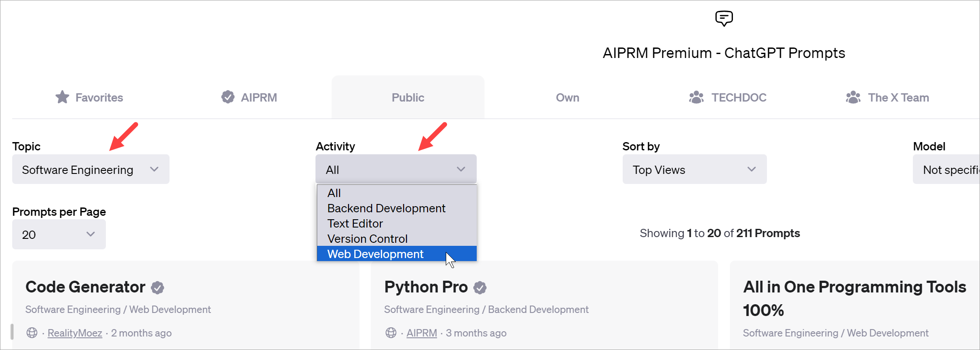Viewport: 980px width, 350px height.
Task: Open the AIPRM author link under Python Pro
Action: [x=421, y=333]
